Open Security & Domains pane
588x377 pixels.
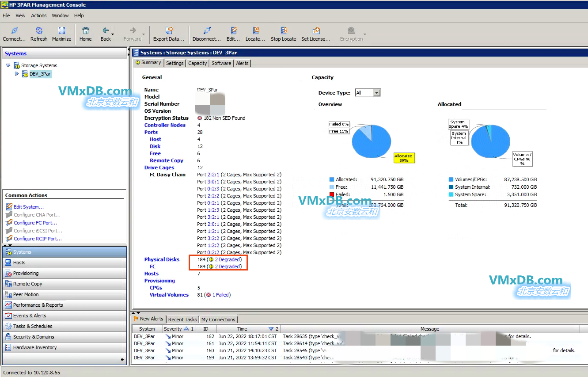(64, 337)
